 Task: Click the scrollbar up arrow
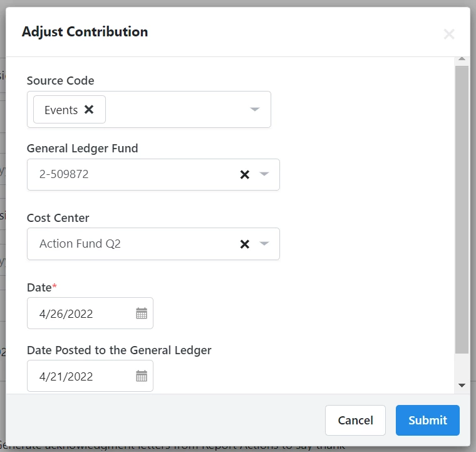coord(462,59)
